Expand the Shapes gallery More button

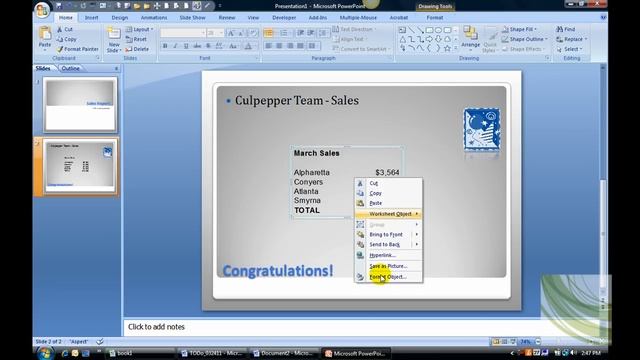[456, 48]
